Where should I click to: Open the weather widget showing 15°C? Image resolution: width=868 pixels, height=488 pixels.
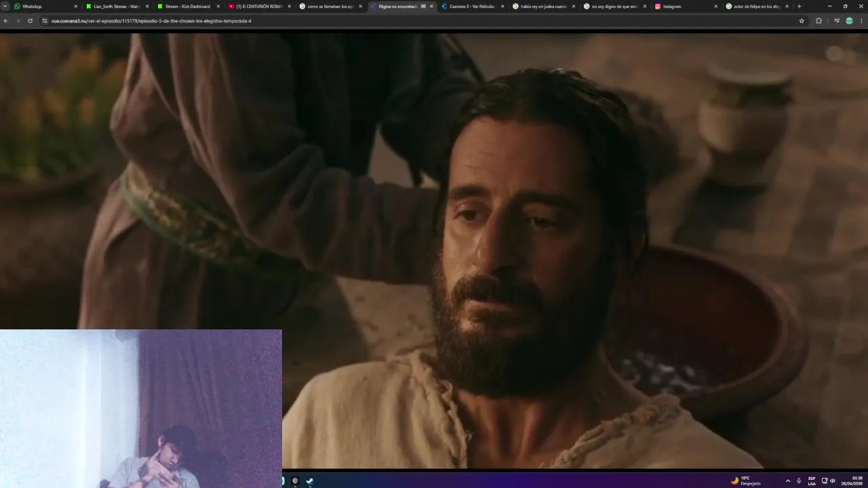tap(745, 481)
